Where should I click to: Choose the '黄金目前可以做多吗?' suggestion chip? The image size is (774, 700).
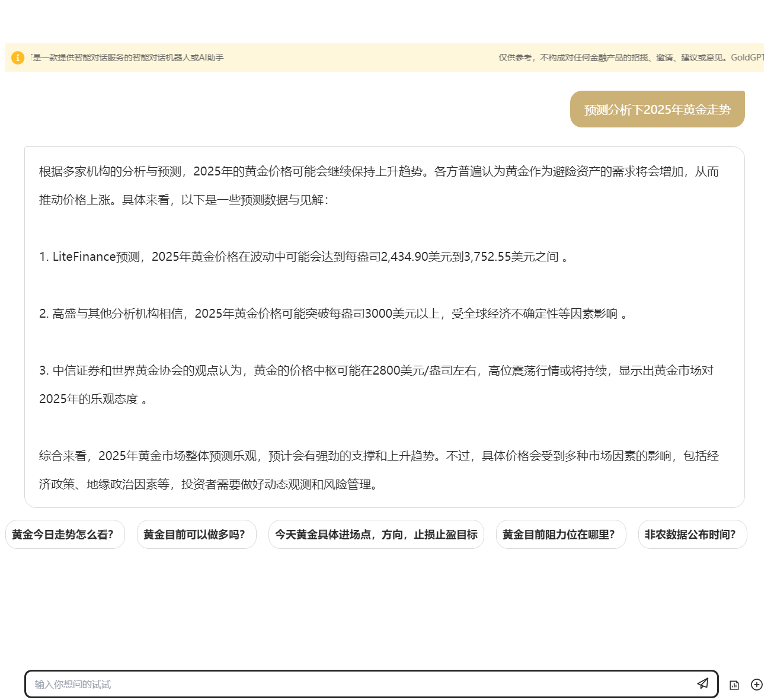[x=196, y=535]
